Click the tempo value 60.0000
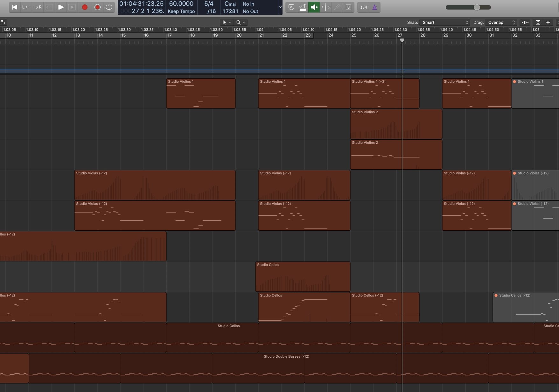559x392 pixels. 181,4
